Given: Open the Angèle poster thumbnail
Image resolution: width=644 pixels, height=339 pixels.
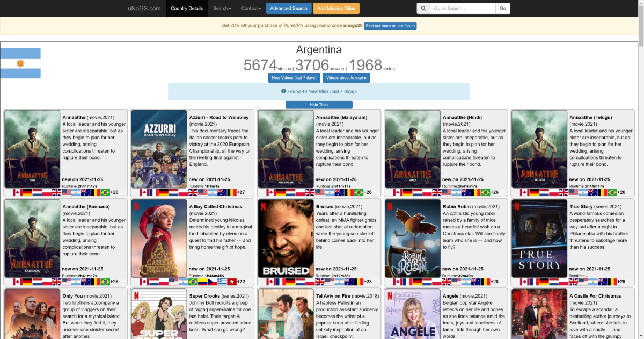Looking at the screenshot, I should [x=412, y=314].
